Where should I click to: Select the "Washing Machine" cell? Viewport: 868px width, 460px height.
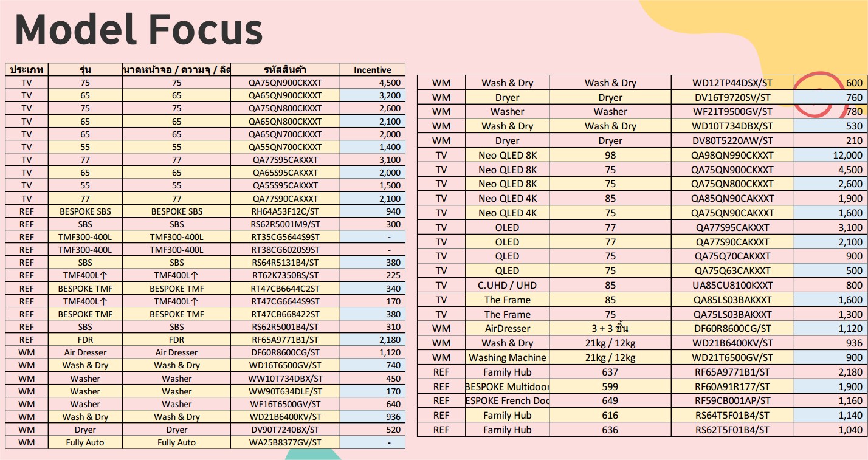click(507, 357)
